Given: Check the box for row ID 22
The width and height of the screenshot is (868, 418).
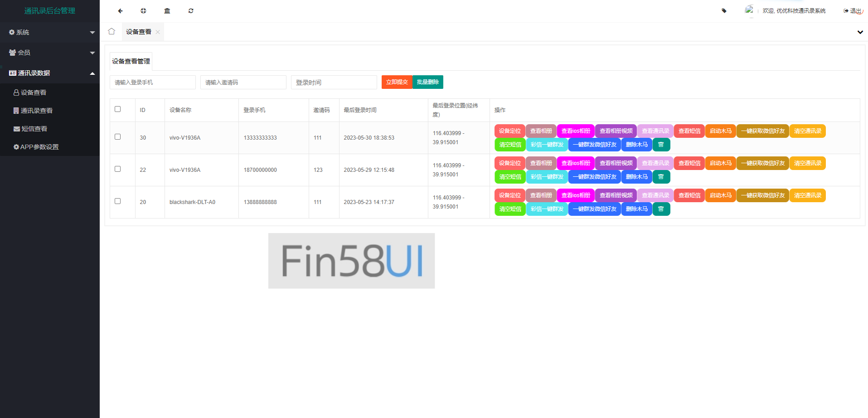Looking at the screenshot, I should (x=118, y=169).
